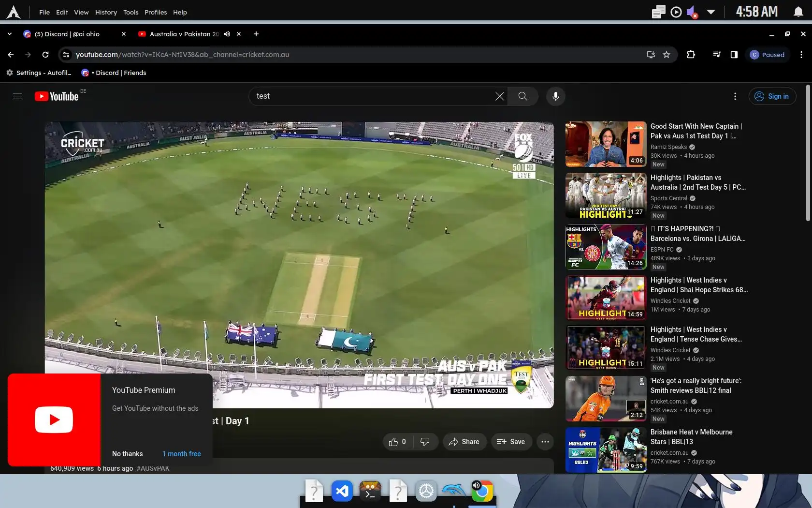Bookmark this page with the star icon
This screenshot has height=508, width=812.
pos(667,55)
